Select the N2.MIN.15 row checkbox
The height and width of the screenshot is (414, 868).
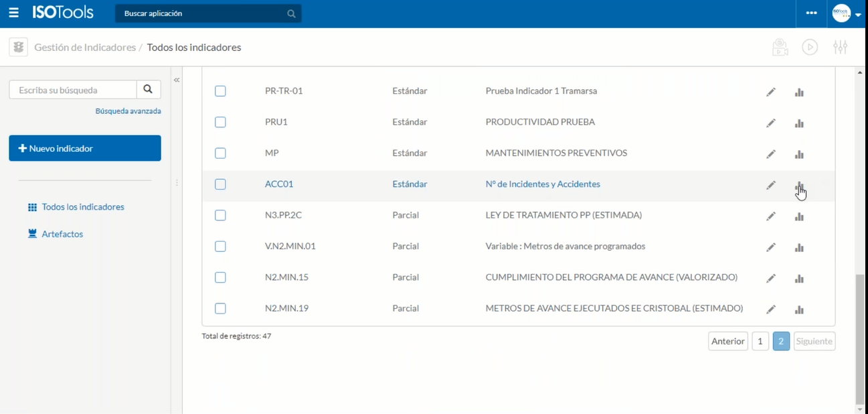[x=220, y=277]
